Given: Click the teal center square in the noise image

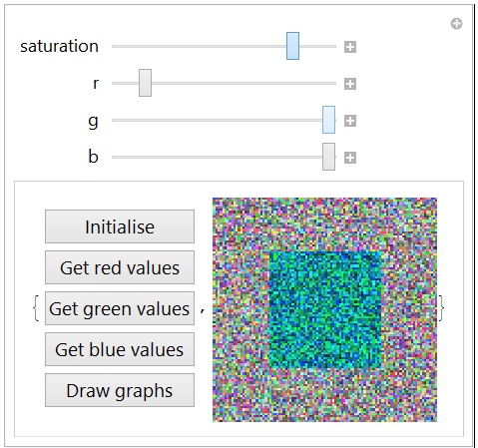Looking at the screenshot, I should click(325, 310).
